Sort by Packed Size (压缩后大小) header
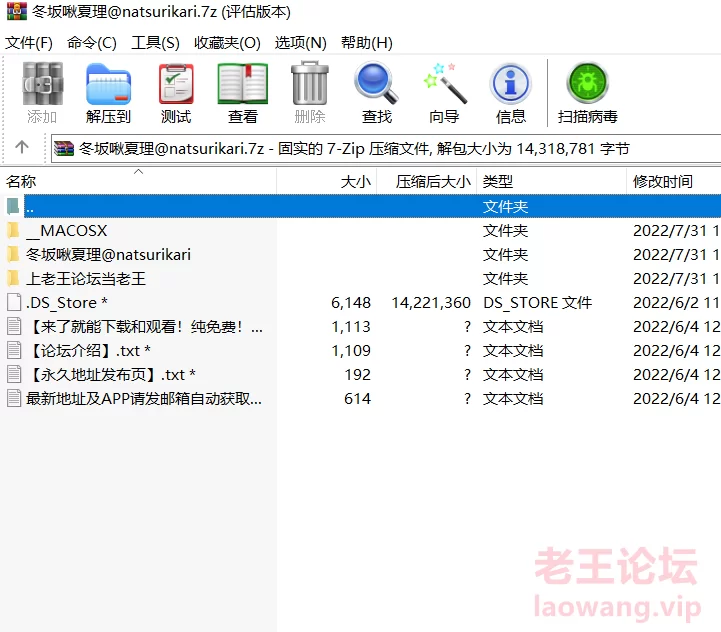 pos(427,181)
